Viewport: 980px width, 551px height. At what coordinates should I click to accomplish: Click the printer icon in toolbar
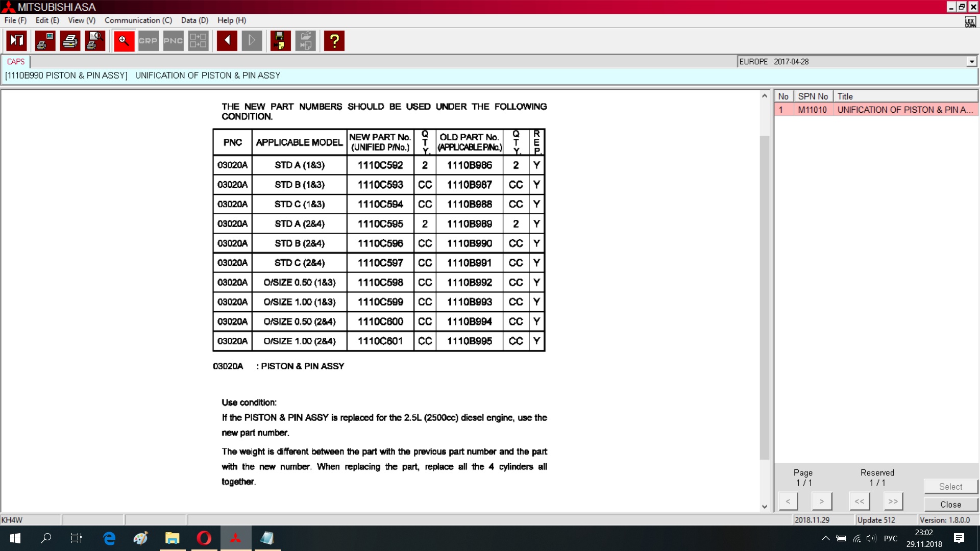click(x=70, y=41)
